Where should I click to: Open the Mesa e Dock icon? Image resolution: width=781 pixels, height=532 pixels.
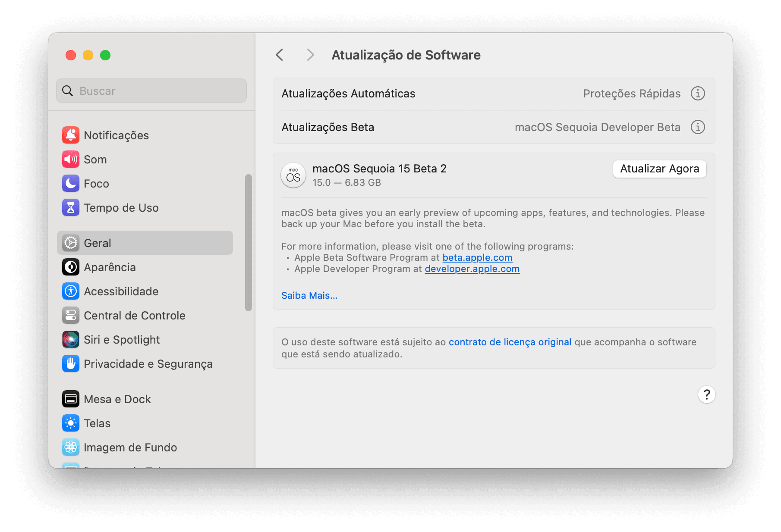click(x=71, y=399)
